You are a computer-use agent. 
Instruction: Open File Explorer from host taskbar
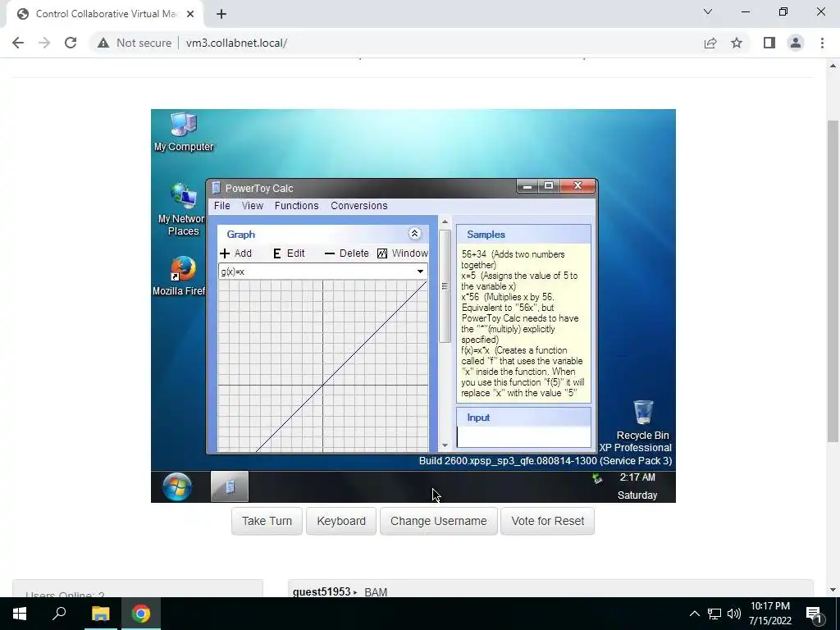100,614
